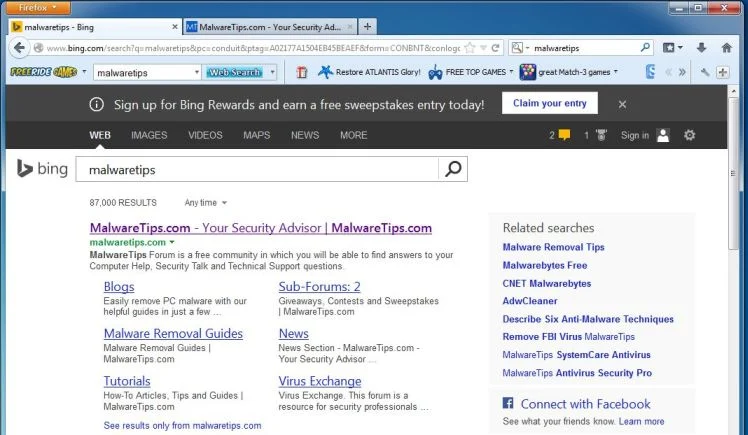Focus the Bing search input field
The width and height of the screenshot is (748, 435).
point(257,169)
